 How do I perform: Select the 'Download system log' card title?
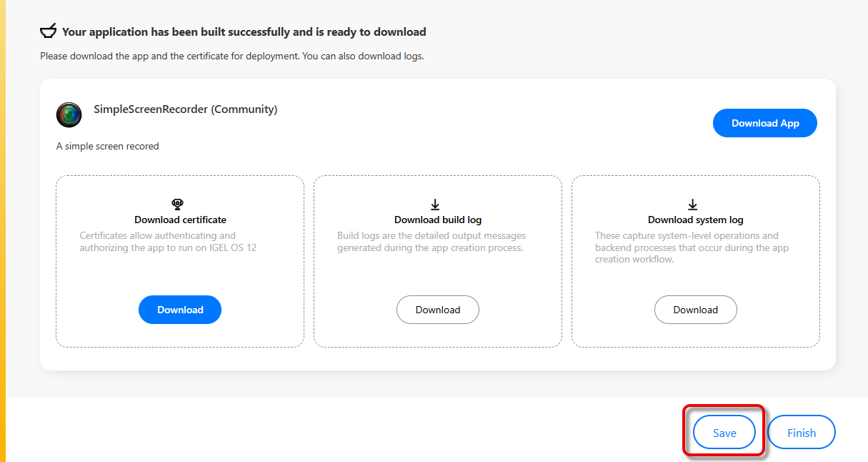tap(695, 220)
